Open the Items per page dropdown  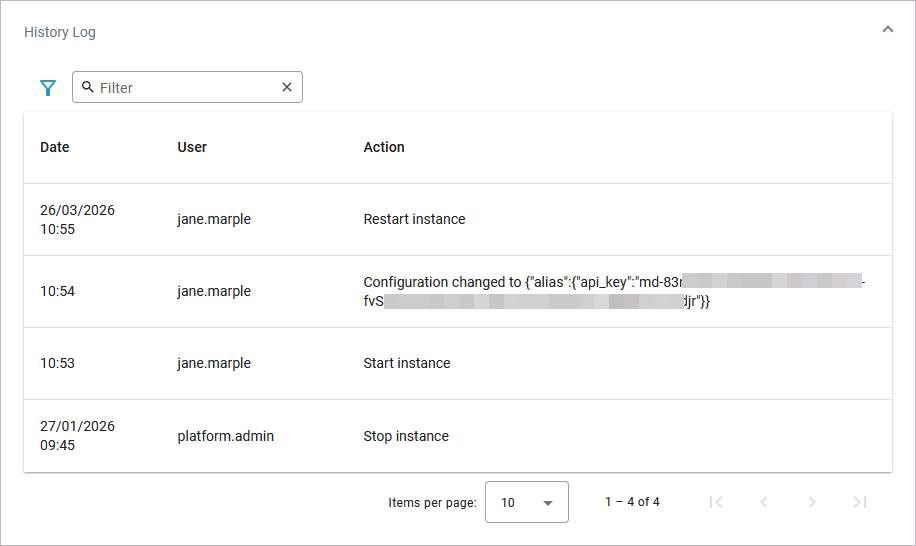(526, 502)
